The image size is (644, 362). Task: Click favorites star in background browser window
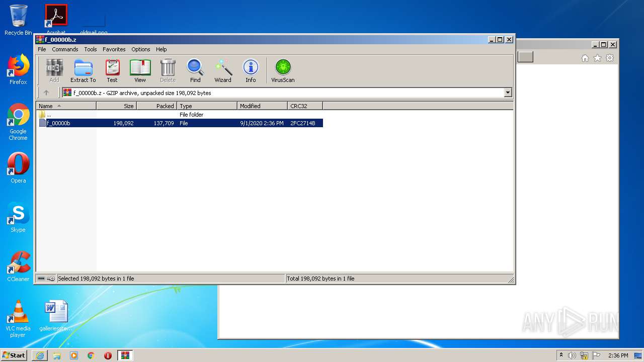click(x=598, y=58)
